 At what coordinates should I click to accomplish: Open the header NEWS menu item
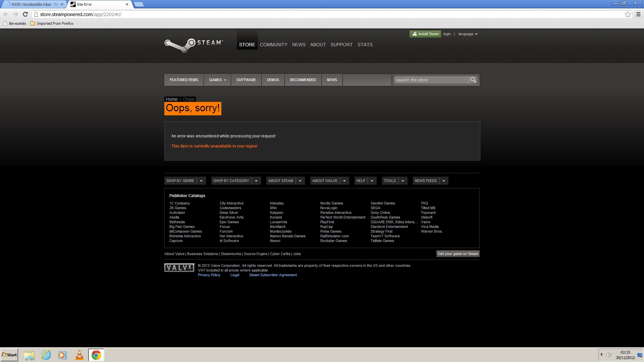[x=299, y=45]
